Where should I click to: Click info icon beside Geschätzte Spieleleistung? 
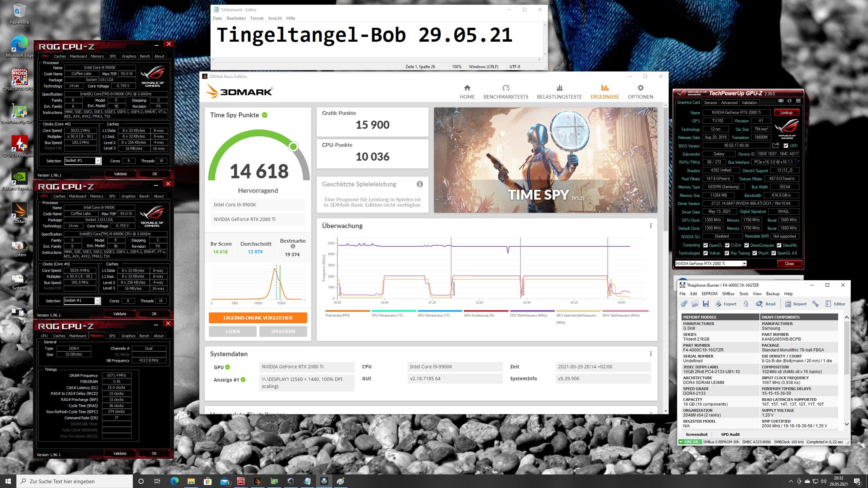420,184
